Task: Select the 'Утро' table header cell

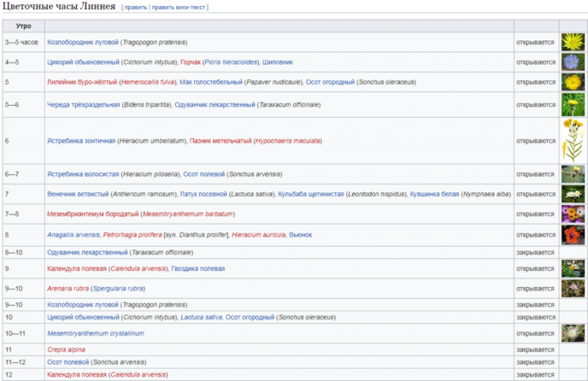Action: pos(24,26)
